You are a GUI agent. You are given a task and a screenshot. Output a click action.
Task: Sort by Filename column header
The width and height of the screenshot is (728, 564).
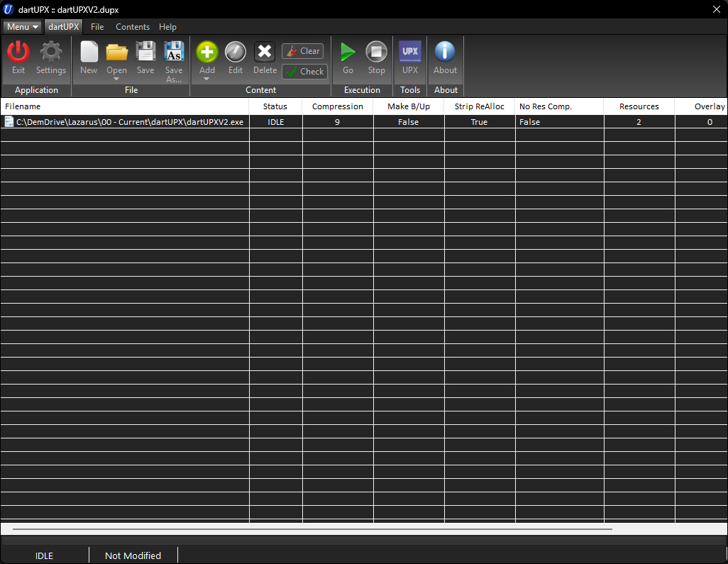tap(125, 106)
